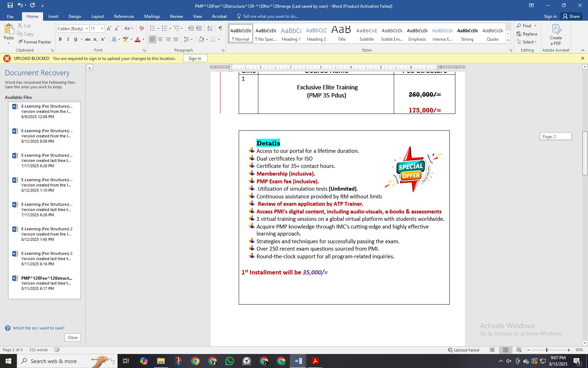Image resolution: width=588 pixels, height=368 pixels.
Task: Switch to the Review tab
Action: 176,16
